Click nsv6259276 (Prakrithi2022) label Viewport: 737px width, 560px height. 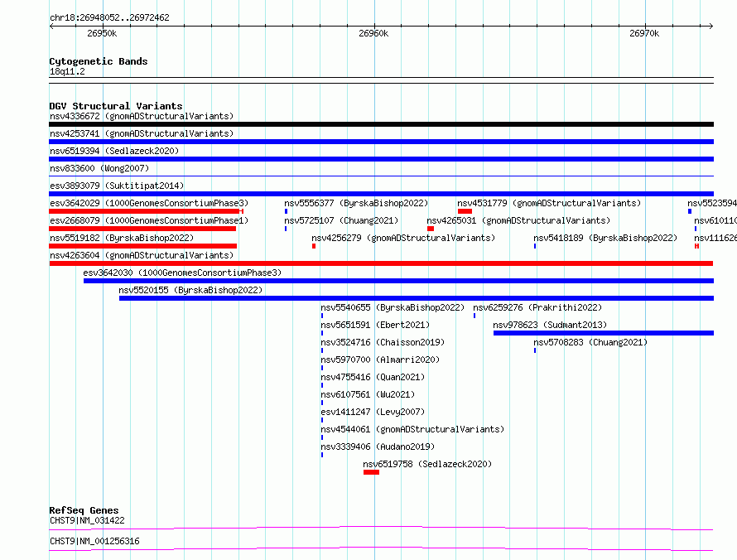[x=537, y=307]
